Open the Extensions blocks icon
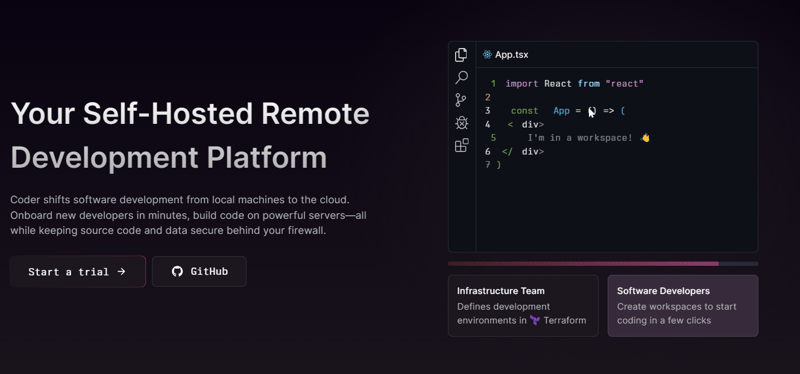800x374 pixels. pos(462,145)
